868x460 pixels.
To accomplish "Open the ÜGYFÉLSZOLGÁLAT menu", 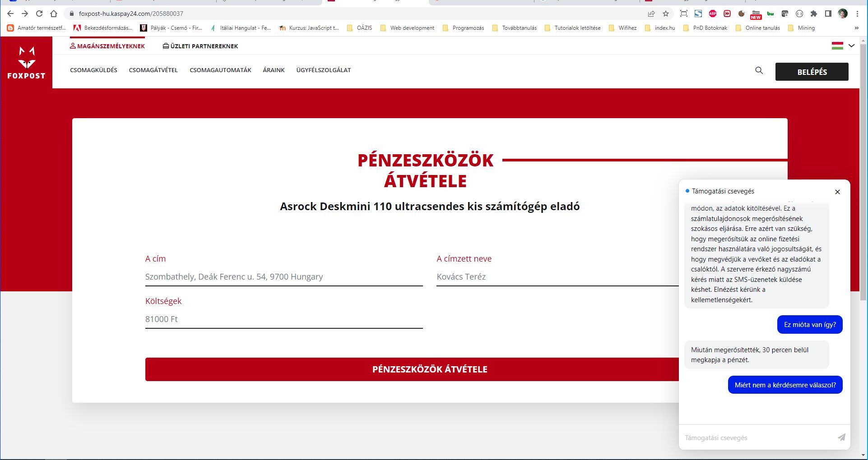I will coord(324,70).
